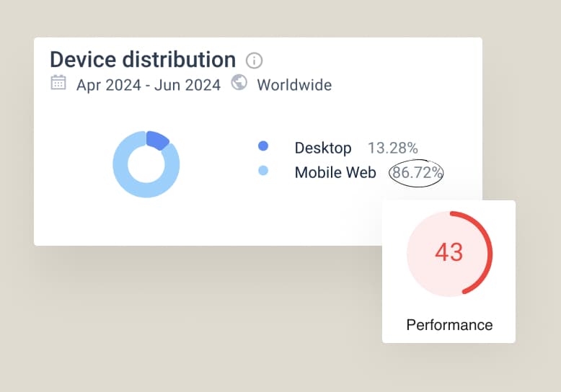Click the white center of the donut chart
Screen dimensions: 561x392
(x=146, y=164)
